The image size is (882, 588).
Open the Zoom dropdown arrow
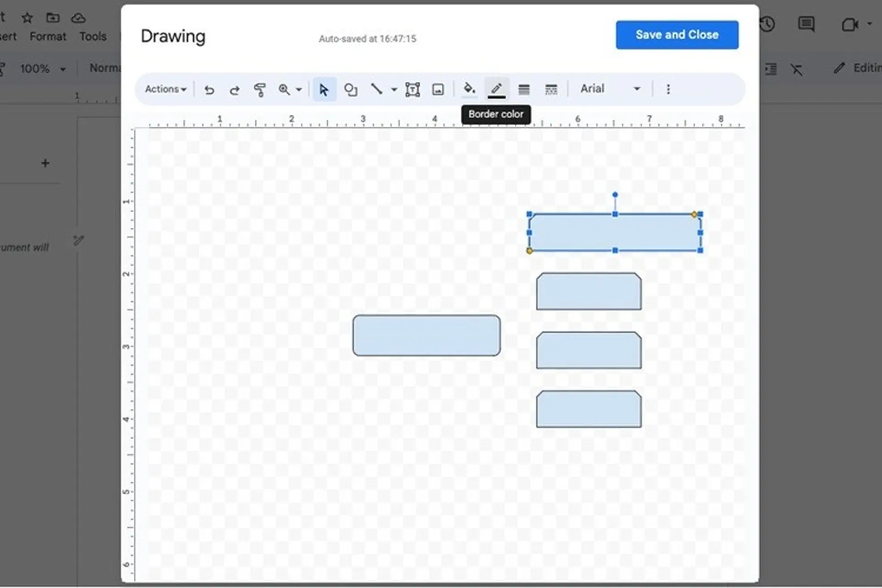300,90
